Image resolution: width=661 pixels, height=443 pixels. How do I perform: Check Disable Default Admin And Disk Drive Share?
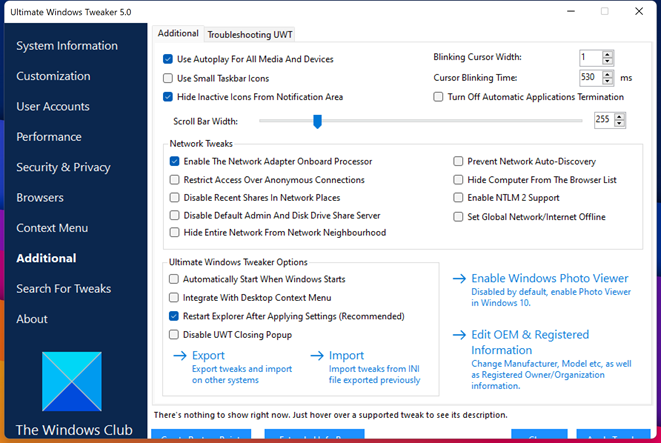[175, 215]
